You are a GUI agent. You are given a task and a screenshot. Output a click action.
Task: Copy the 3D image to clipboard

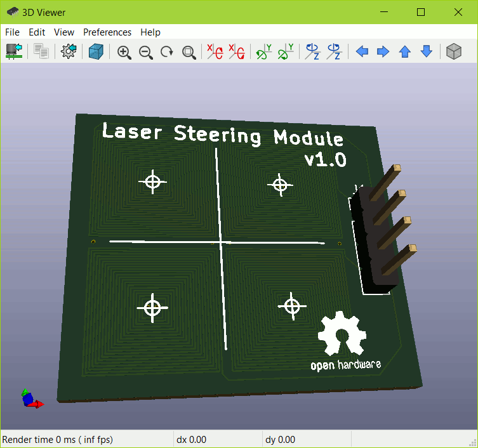point(41,51)
